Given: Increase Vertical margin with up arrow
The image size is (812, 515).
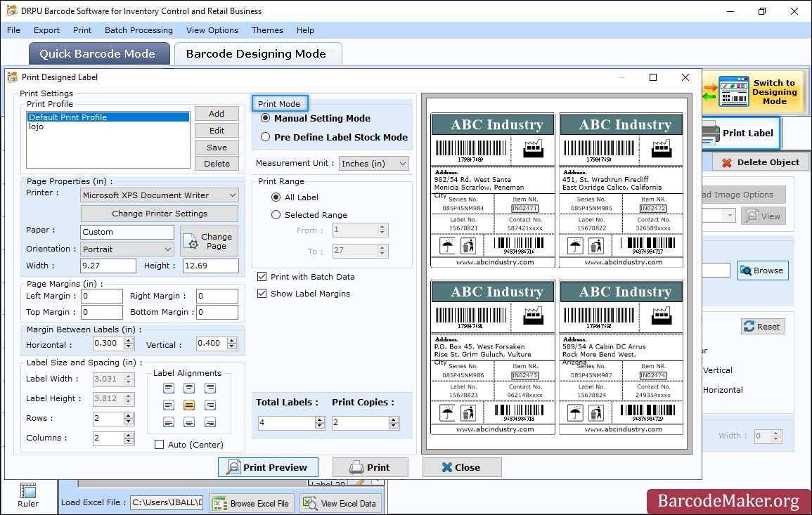Looking at the screenshot, I should (232, 340).
